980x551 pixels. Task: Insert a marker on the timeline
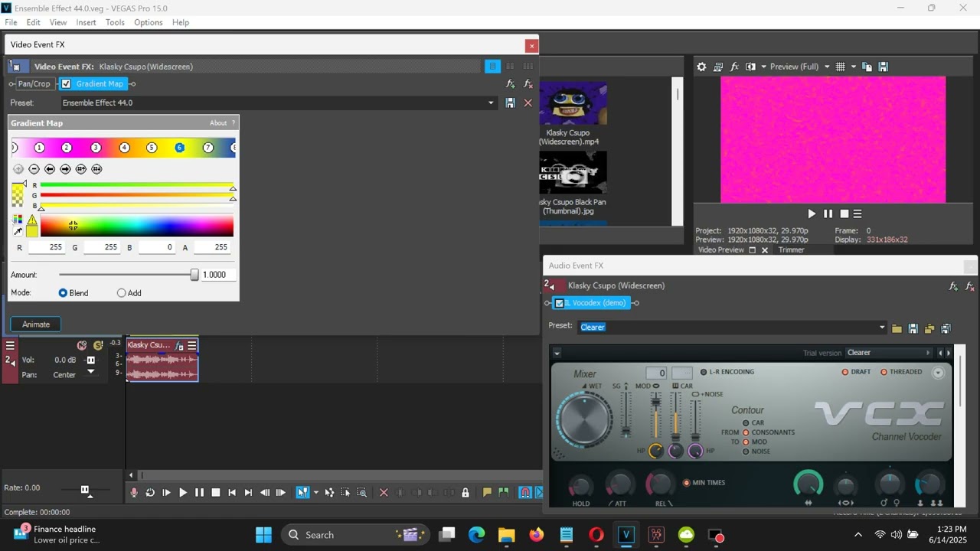pos(487,493)
